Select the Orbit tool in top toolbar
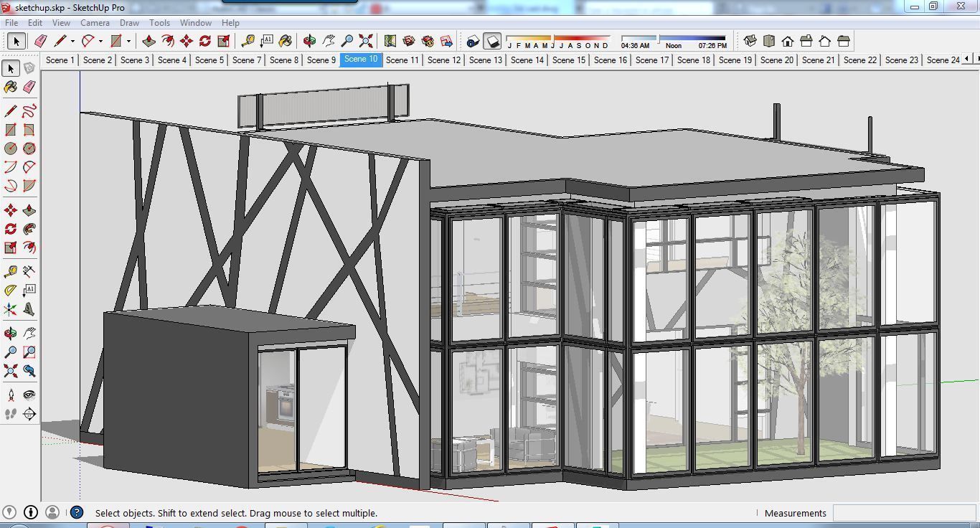This screenshot has height=528, width=980. 310,41
